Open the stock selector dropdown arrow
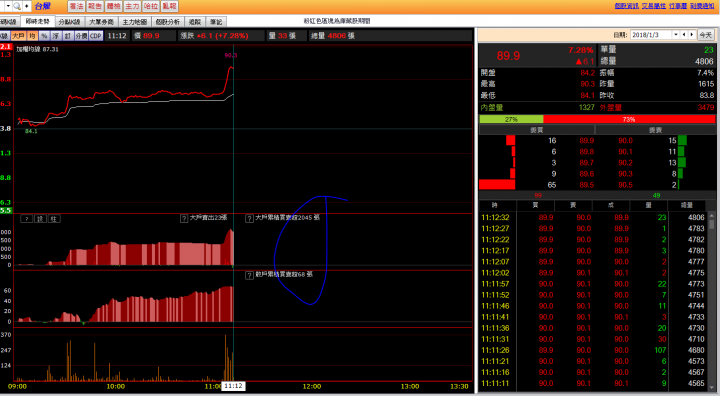Screen dimensions: 720x396 [x=8, y=6]
